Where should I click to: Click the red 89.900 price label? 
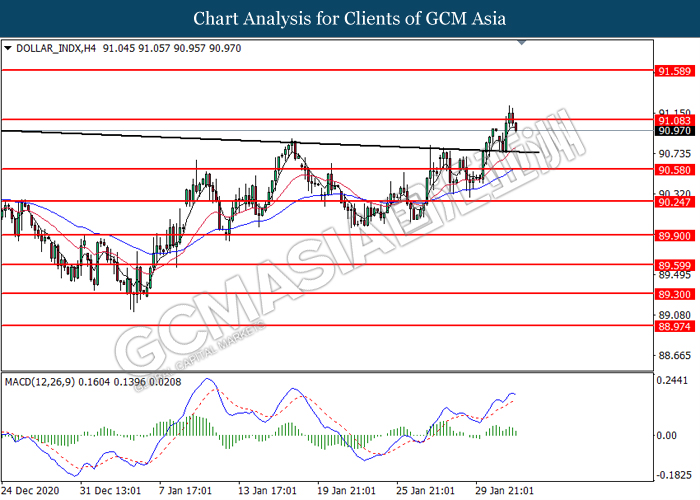click(675, 236)
